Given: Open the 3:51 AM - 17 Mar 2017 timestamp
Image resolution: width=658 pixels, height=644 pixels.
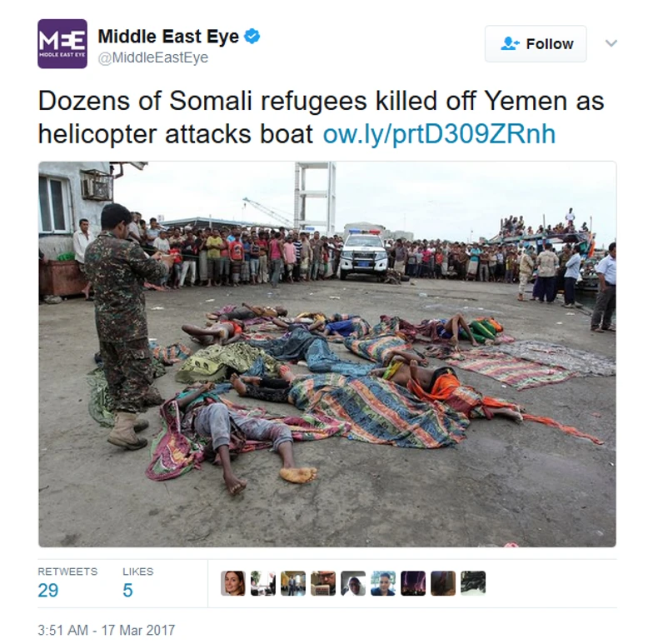Looking at the screenshot, I should coord(106,630).
